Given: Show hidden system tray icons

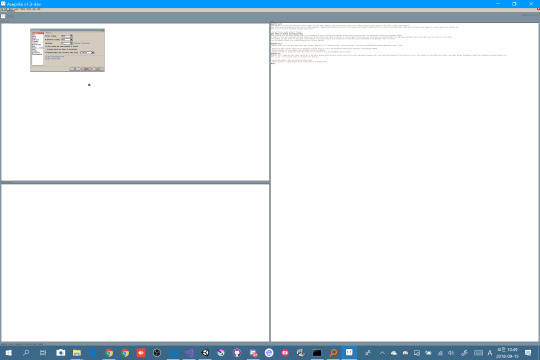Looking at the screenshot, I should pos(382,353).
